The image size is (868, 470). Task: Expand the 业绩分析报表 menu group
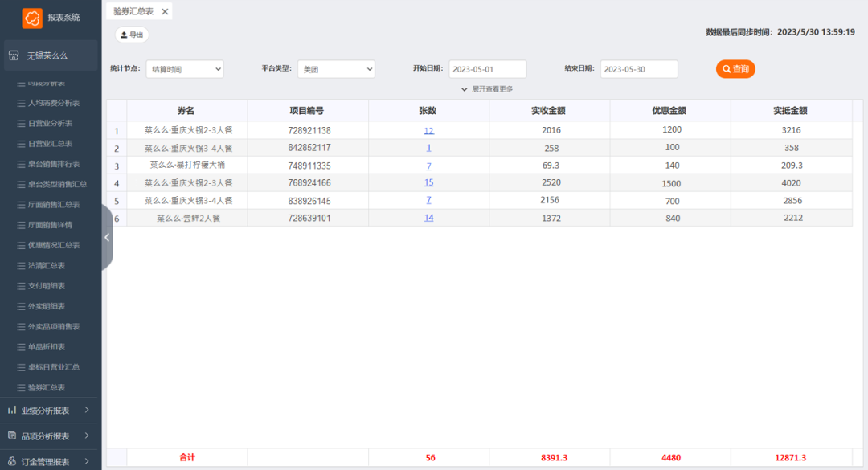(x=49, y=411)
